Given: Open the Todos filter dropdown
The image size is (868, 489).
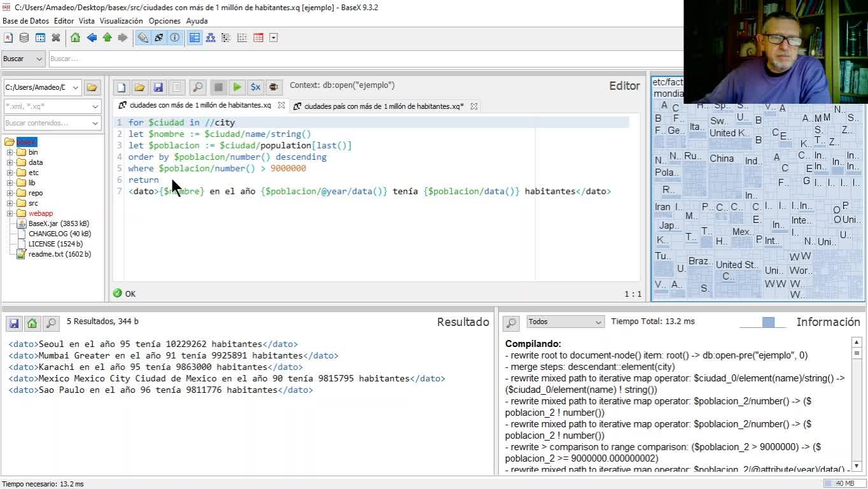Looking at the screenshot, I should (x=564, y=322).
